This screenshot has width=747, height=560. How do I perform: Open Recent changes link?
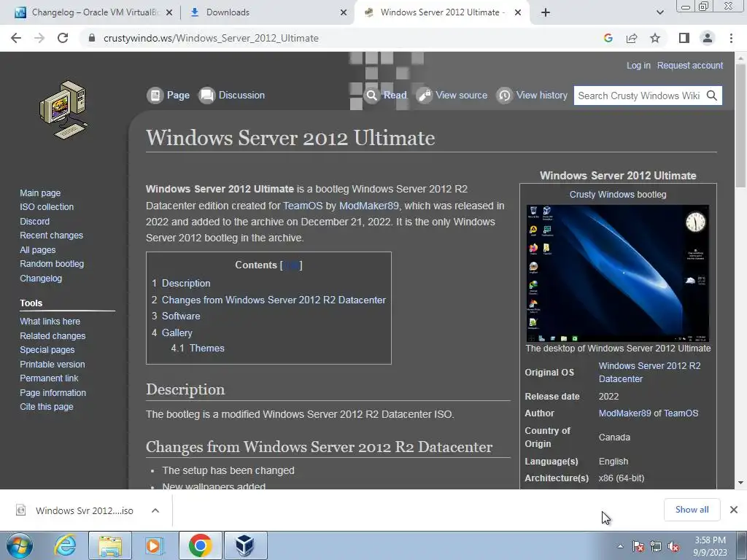(52, 236)
